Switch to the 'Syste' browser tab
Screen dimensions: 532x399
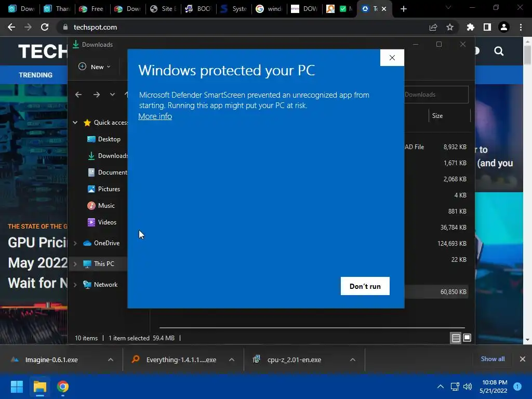tap(234, 9)
